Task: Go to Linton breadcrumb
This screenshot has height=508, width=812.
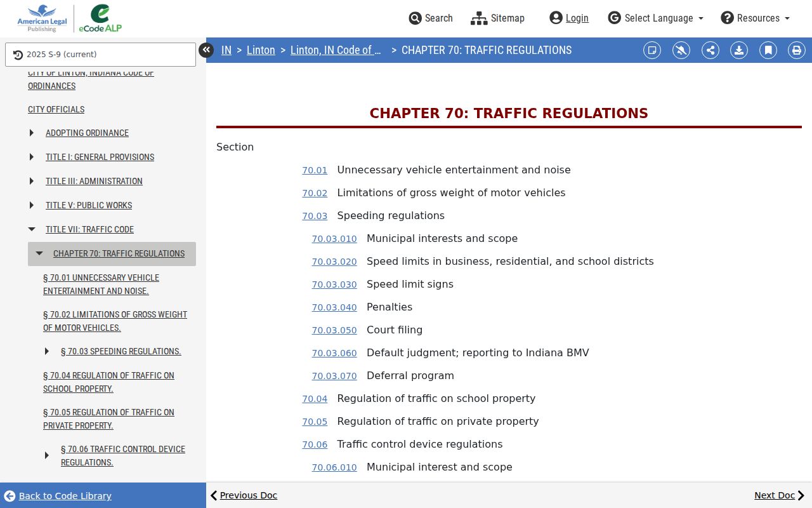Action: [x=261, y=50]
